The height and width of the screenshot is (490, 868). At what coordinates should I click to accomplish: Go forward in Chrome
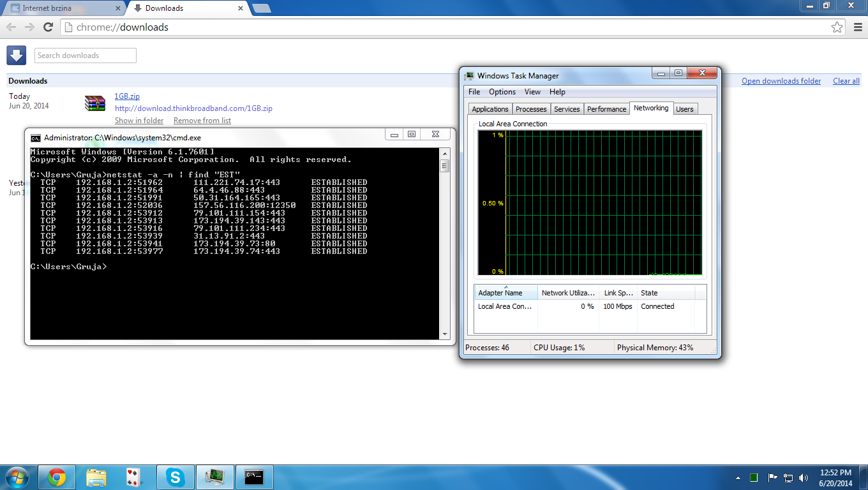(x=29, y=27)
